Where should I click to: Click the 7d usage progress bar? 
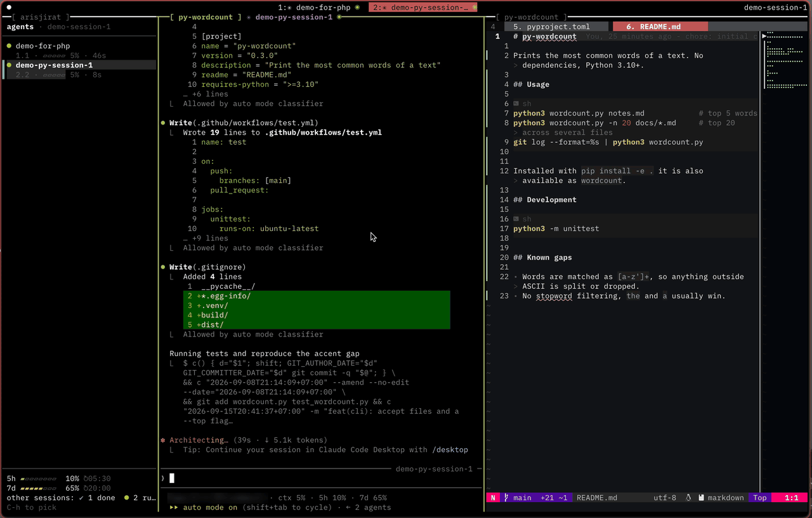coord(39,488)
